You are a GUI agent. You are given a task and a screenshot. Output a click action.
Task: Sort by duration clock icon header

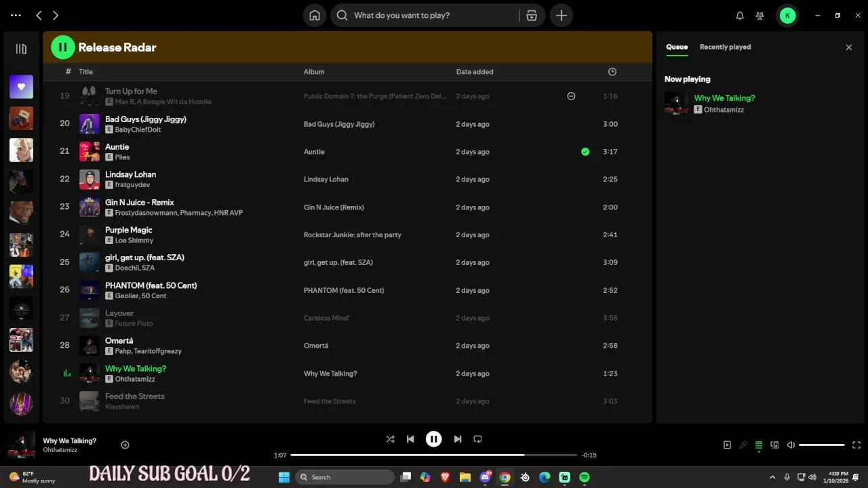[x=612, y=71]
